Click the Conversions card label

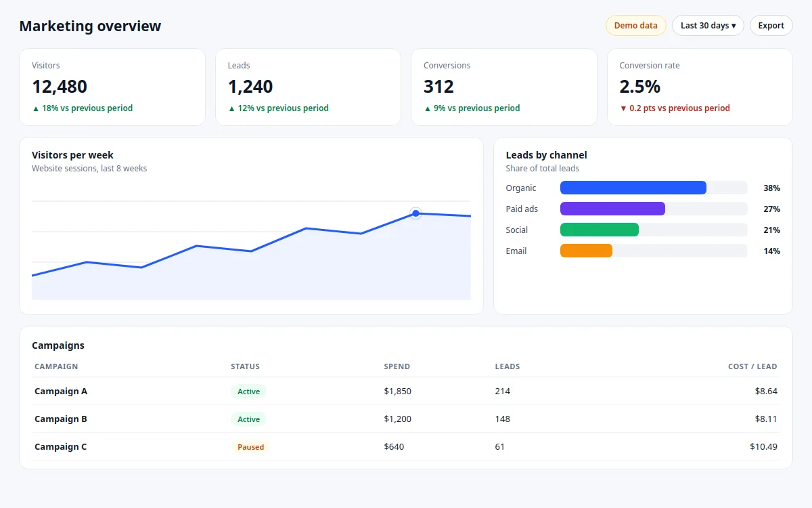[x=447, y=66]
